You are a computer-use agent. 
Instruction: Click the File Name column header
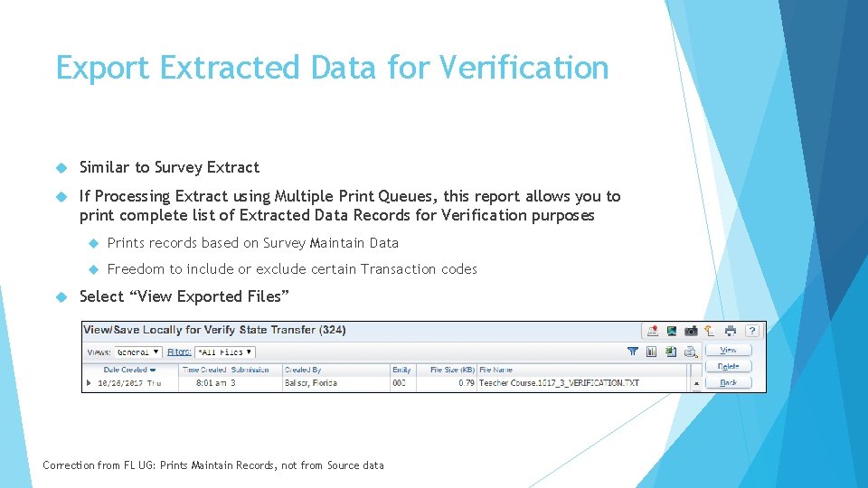495,370
